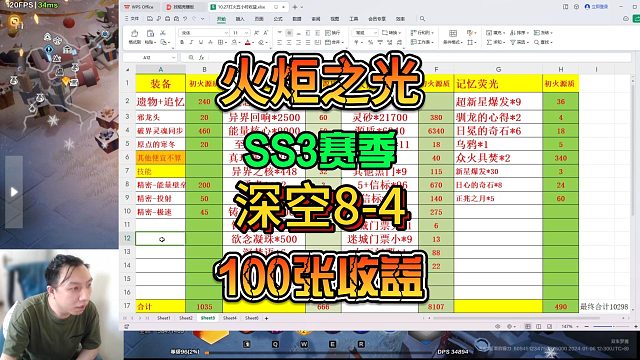
Task: Select the Home ribbon tab
Action: tap(221, 19)
